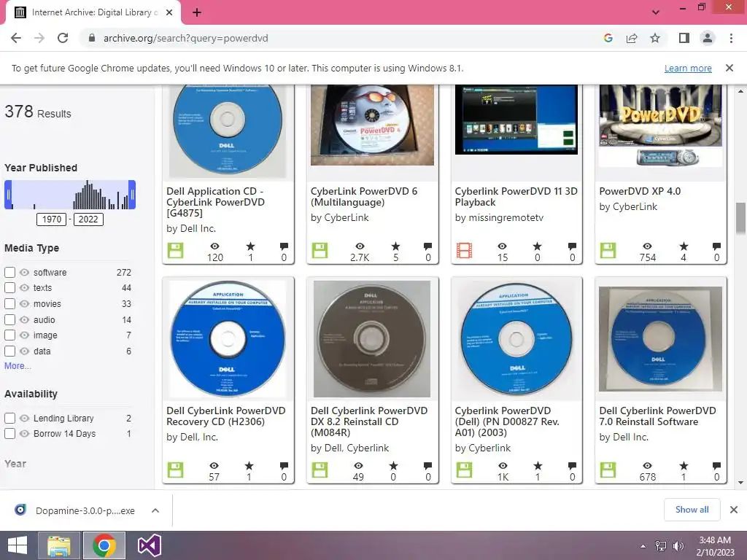Viewport: 747px width, 560px height.
Task: Click the views eye icon on PowerDVD XP 4.0 card
Action: pos(647,246)
